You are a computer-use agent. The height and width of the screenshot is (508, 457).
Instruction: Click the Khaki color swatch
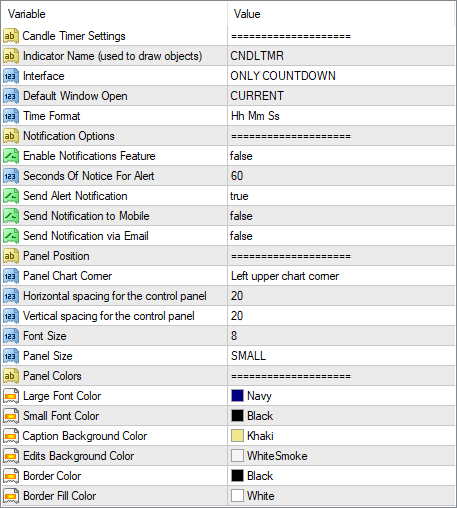pyautogui.click(x=237, y=436)
